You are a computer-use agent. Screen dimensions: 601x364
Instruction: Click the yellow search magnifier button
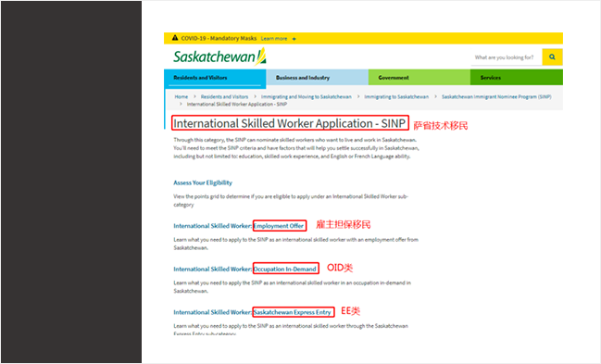(552, 57)
